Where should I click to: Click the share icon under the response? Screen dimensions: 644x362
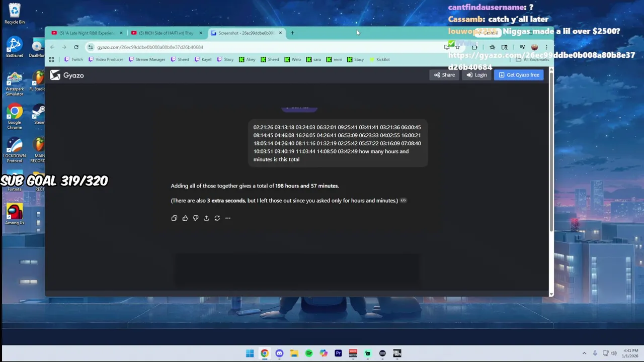point(206,218)
